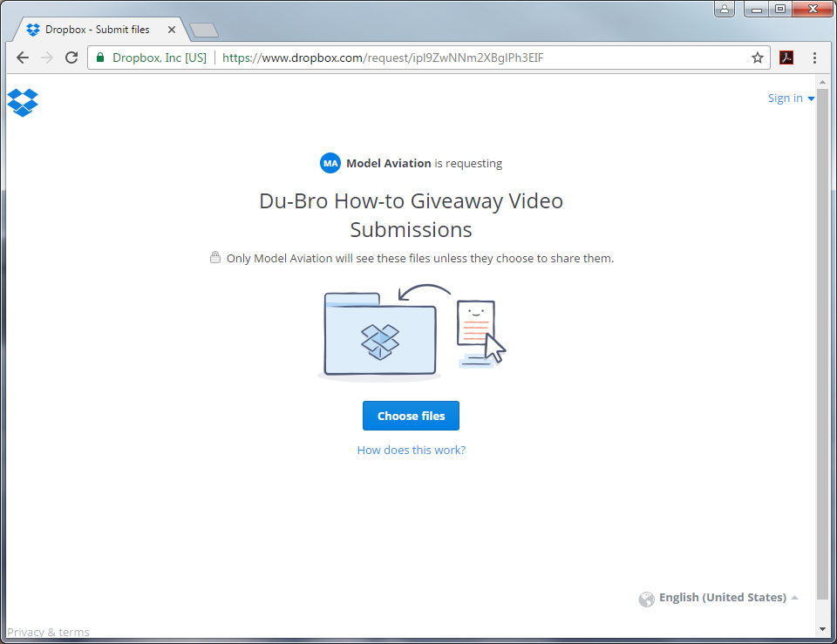Open Chrome's three-dot menu
Screen dimensions: 837x644
point(814,58)
